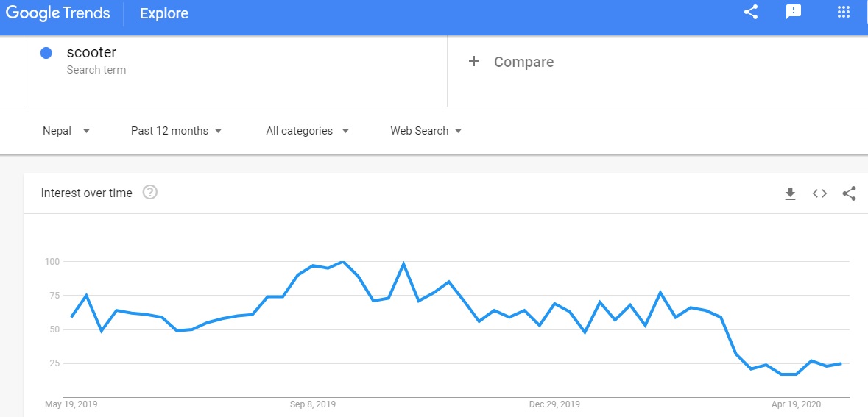Screen dimensions: 868x417
Task: Click the blue scooter color dot
Action: (46, 53)
